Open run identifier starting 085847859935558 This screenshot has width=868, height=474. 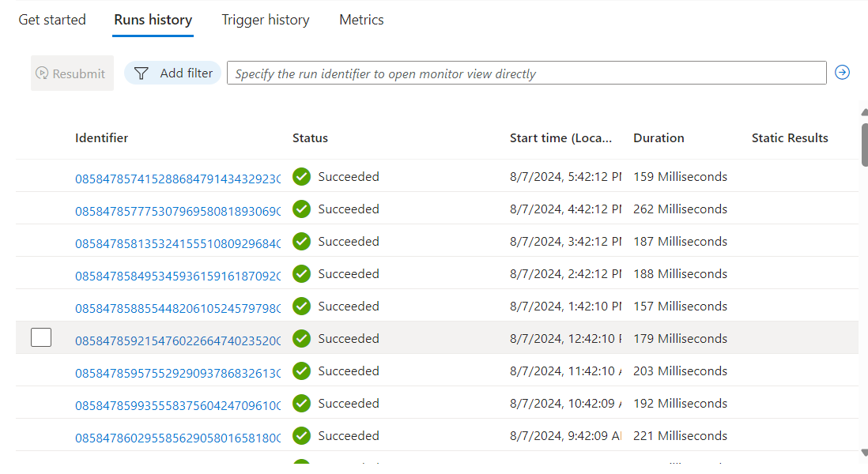(x=178, y=404)
